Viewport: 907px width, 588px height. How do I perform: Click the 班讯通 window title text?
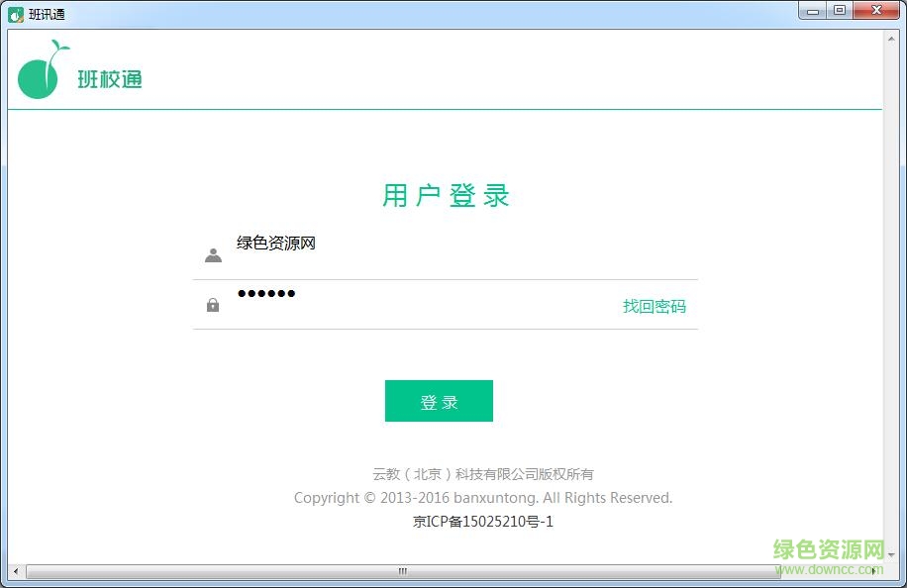(45, 14)
